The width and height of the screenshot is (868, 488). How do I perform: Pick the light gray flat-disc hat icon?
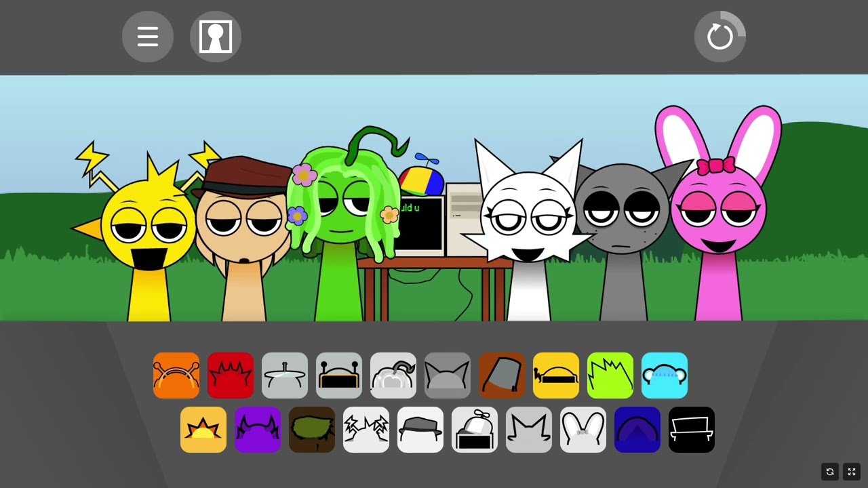point(285,375)
